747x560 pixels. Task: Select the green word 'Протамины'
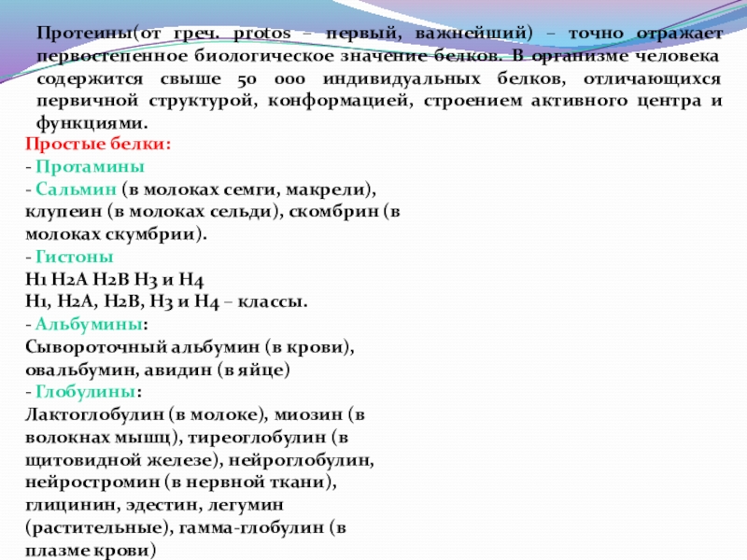click(x=90, y=167)
